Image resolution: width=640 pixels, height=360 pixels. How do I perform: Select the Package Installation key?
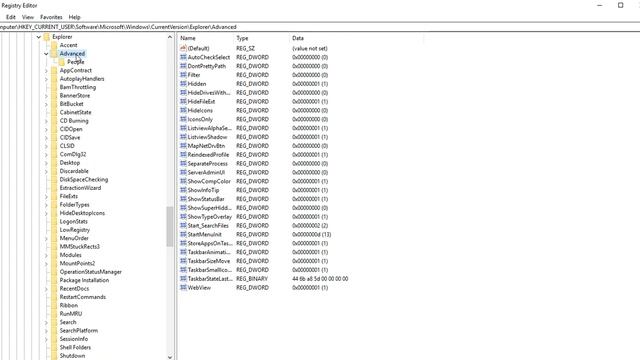tap(84, 280)
